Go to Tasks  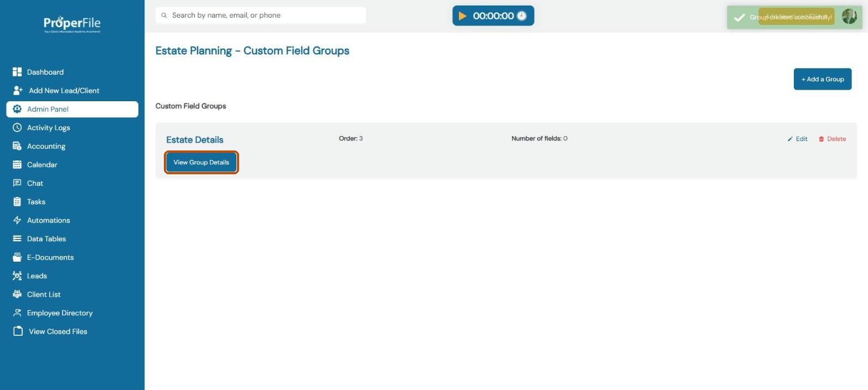(x=72, y=201)
